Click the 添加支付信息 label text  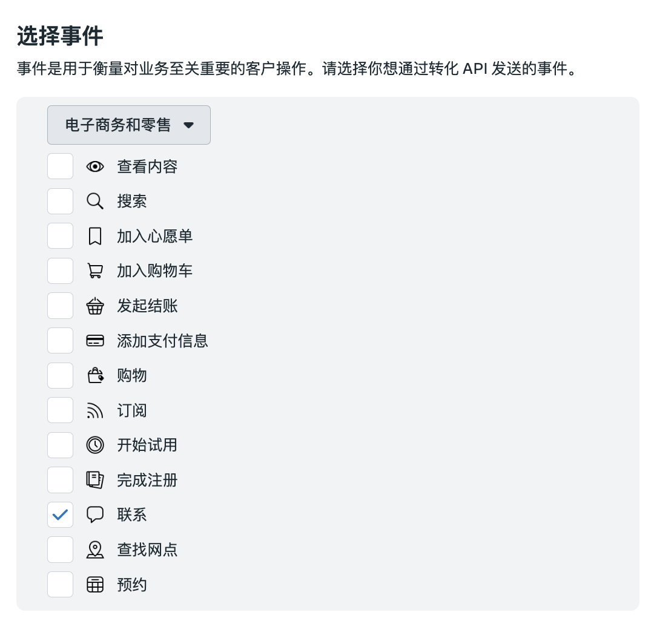pos(162,341)
